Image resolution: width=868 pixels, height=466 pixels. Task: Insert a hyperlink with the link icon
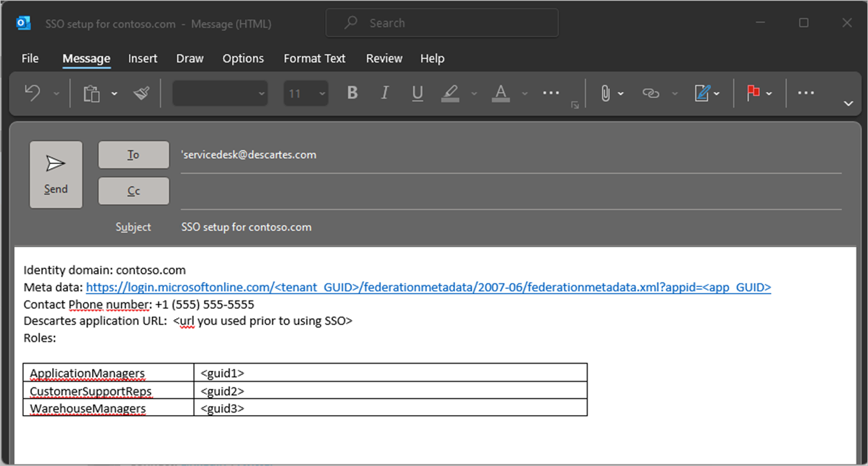click(x=650, y=93)
